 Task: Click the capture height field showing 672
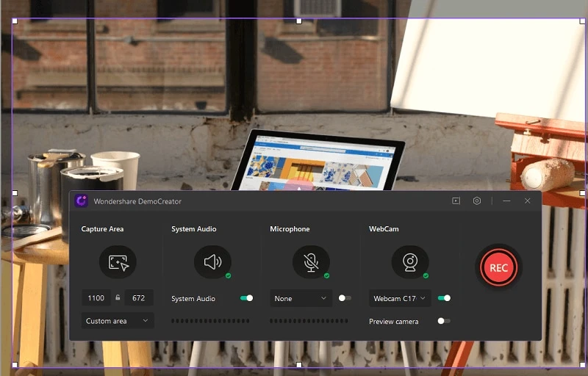click(138, 298)
